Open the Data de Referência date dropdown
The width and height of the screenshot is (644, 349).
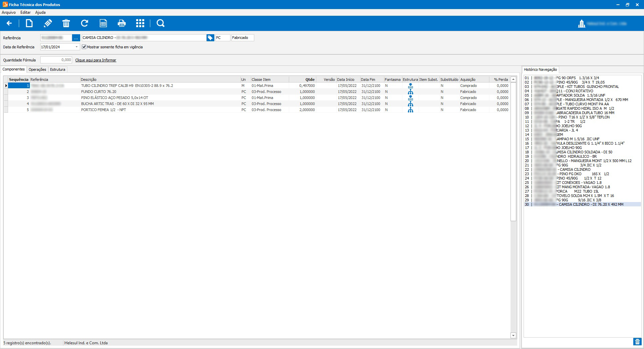pos(77,47)
